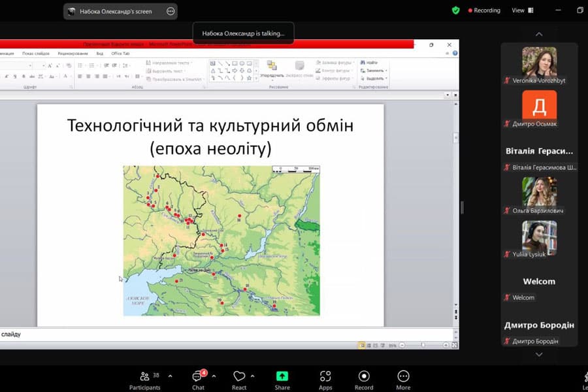Click Yuliia Lysiuk's video thumbnail
This screenshot has height=392, width=588.
tap(538, 237)
